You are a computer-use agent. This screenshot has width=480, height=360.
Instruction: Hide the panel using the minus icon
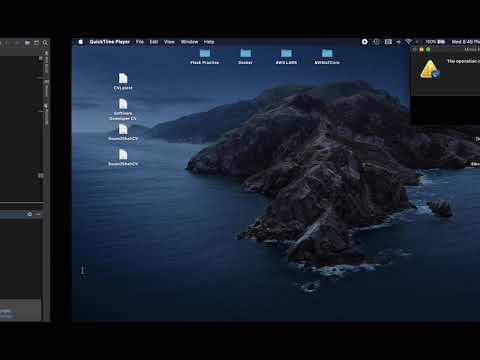(38, 214)
